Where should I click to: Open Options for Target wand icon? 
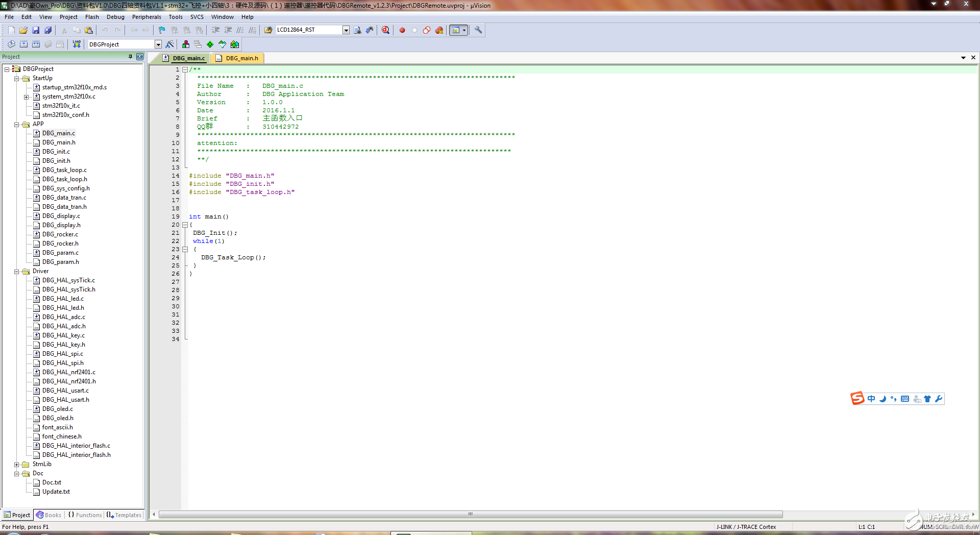170,44
